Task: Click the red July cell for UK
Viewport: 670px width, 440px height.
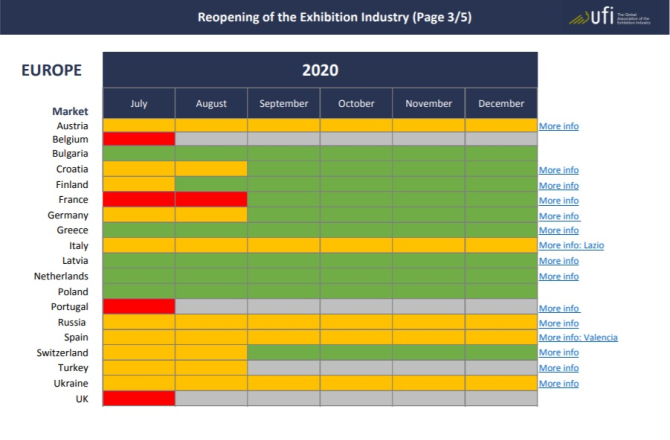Action: (139, 398)
